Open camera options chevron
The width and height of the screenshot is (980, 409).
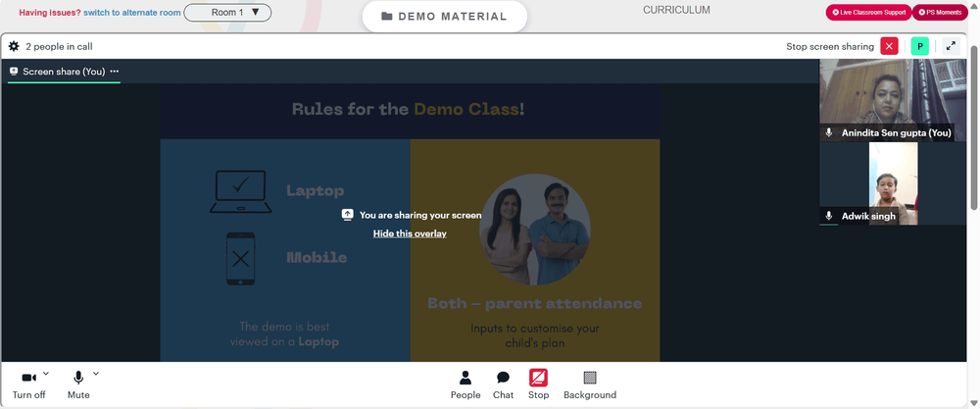(46, 374)
